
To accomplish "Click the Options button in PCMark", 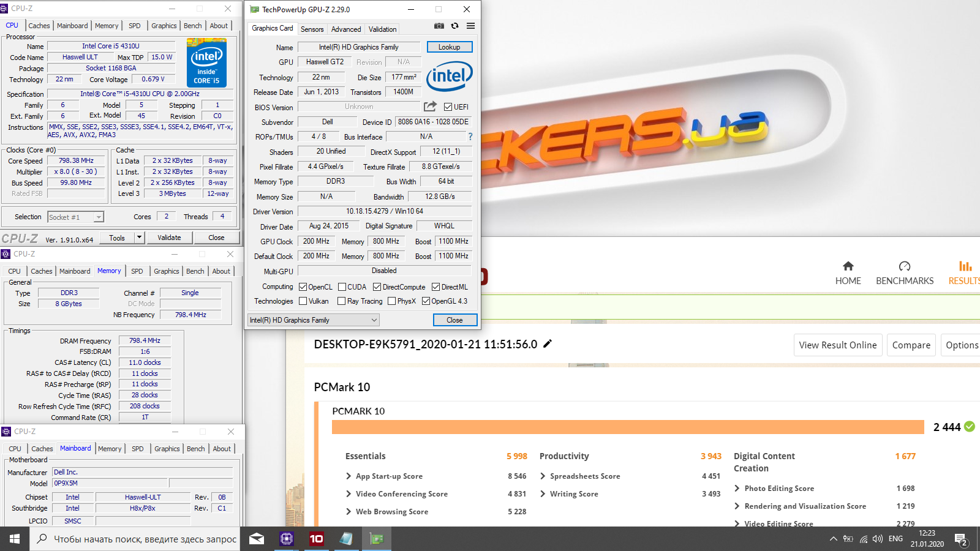I will (961, 345).
